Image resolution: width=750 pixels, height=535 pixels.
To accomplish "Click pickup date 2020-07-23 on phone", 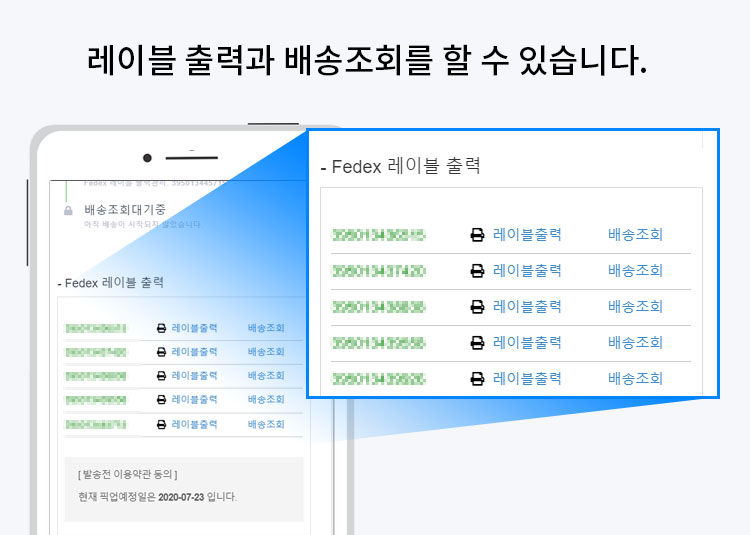I will (x=181, y=497).
